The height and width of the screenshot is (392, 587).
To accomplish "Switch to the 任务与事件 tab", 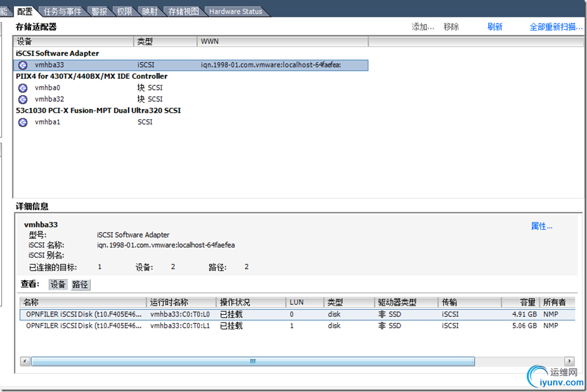I will tap(62, 12).
